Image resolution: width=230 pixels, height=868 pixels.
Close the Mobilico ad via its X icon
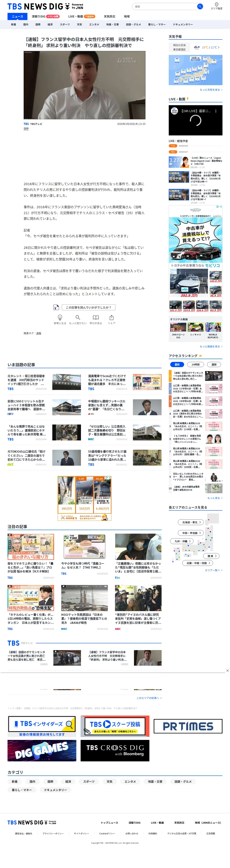(x=221, y=207)
